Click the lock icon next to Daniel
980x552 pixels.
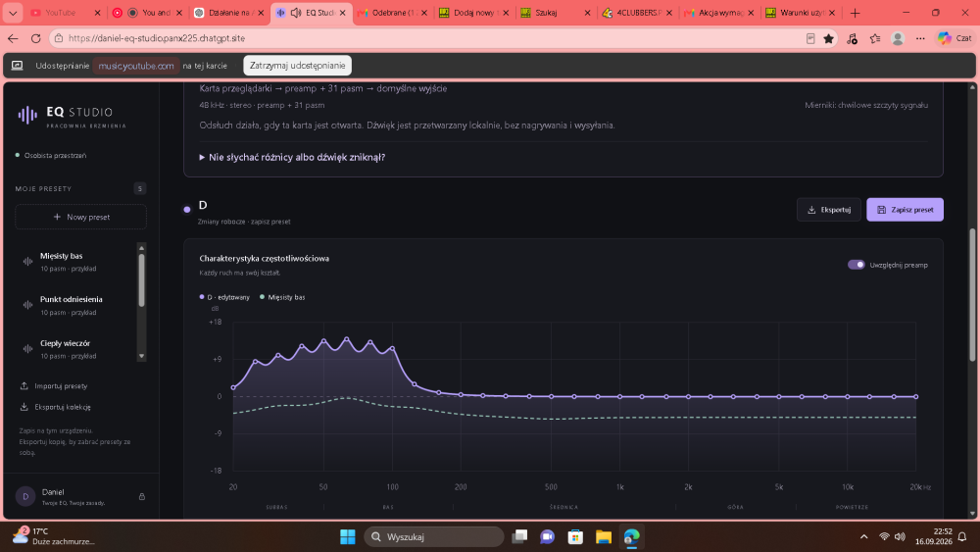[142, 496]
